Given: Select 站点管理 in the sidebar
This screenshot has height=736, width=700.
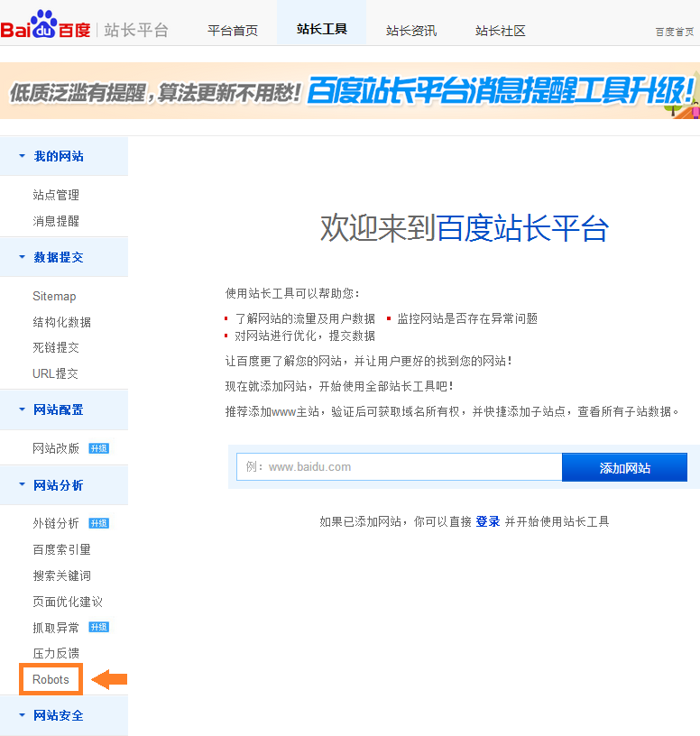Looking at the screenshot, I should coord(56,195).
